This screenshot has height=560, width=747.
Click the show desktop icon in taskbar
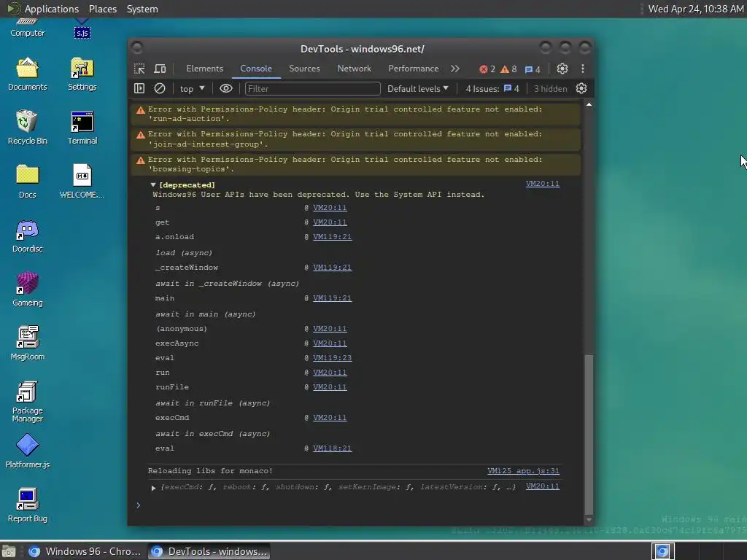coord(9,551)
